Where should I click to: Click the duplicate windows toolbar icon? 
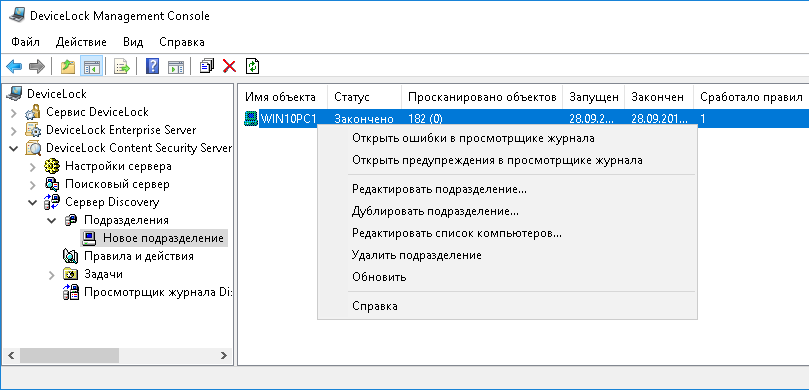point(206,66)
